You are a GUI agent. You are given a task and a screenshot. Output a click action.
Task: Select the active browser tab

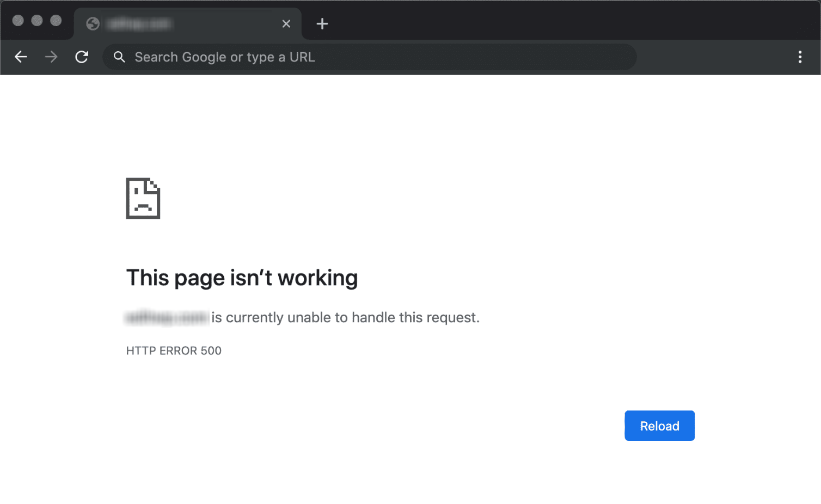tap(188, 23)
